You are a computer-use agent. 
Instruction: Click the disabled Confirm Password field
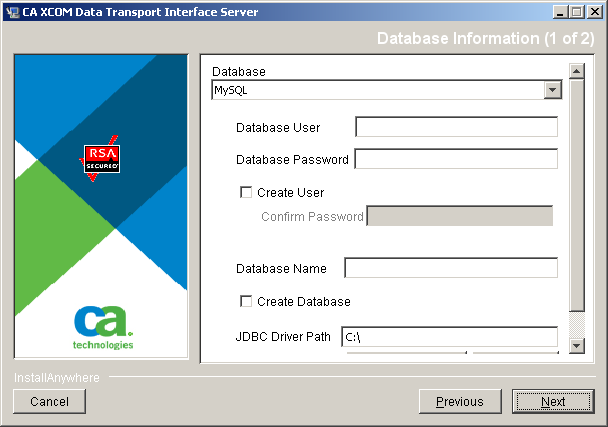pyautogui.click(x=460, y=216)
